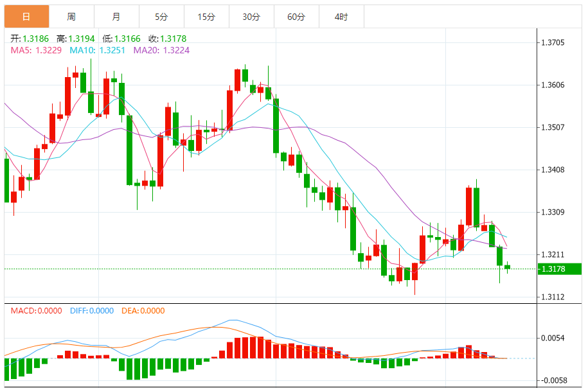Click the 高:1.3194 high price value
The image size is (588, 388).
76,39
